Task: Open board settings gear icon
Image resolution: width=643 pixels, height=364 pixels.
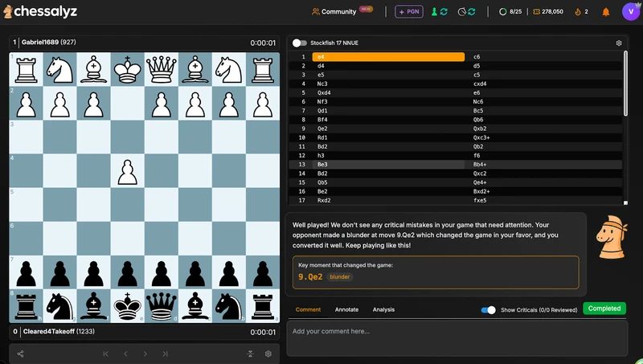Action: (268, 354)
